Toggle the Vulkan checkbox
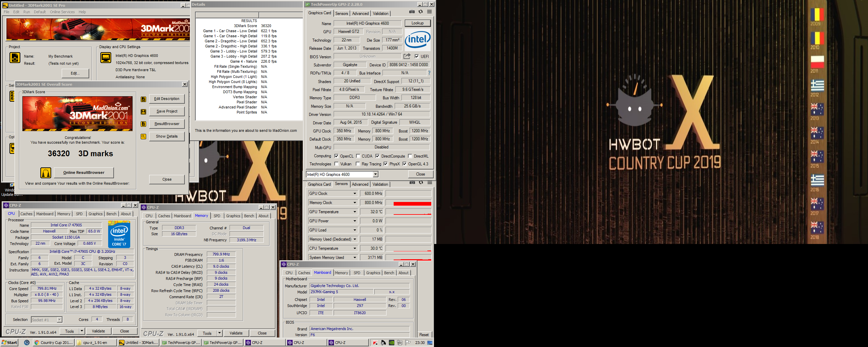The image size is (868, 347). (x=336, y=164)
